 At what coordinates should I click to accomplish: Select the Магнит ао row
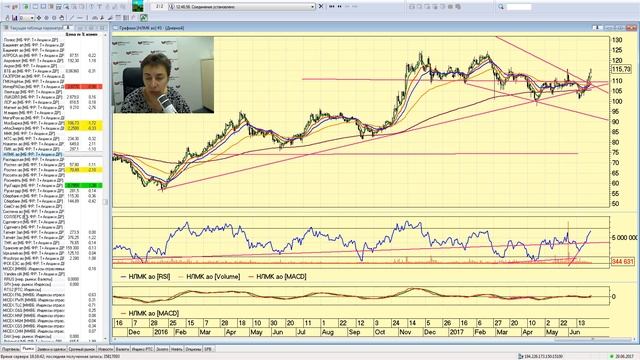pyautogui.click(x=52, y=107)
